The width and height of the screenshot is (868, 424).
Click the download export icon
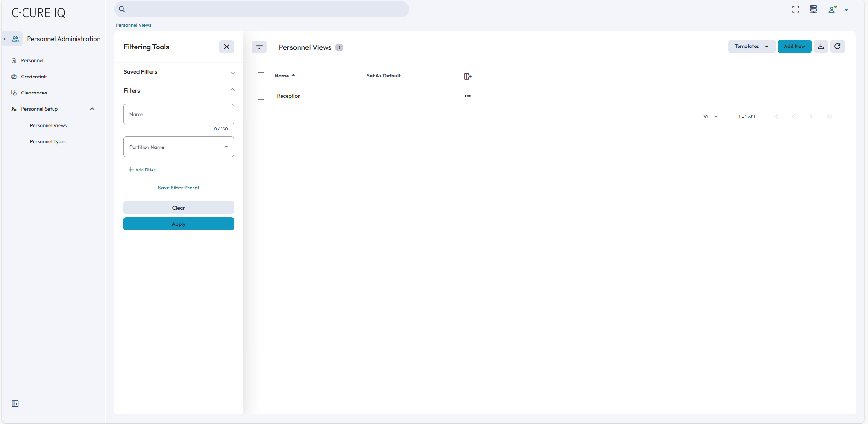coord(821,47)
